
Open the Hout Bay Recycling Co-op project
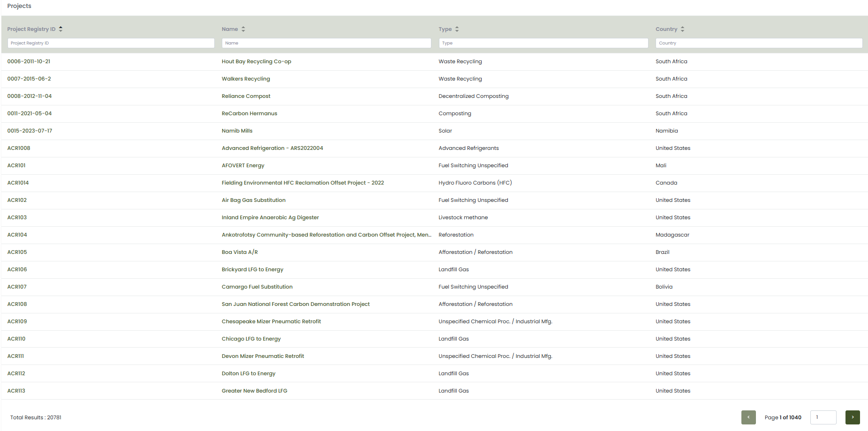256,61
